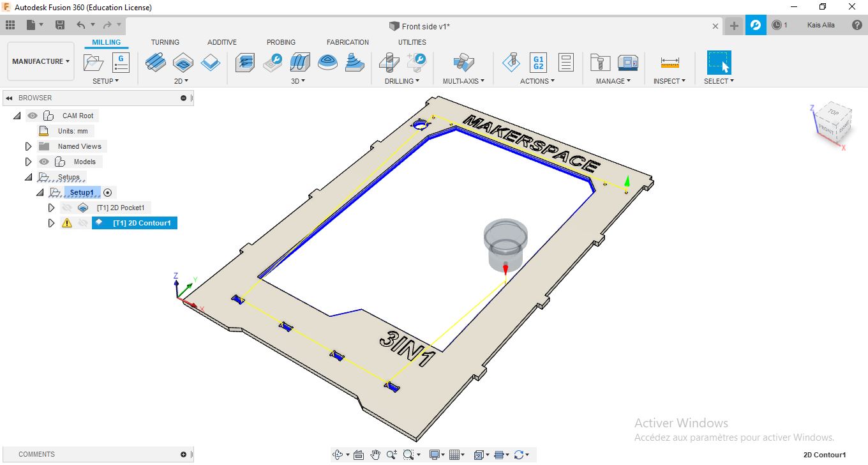This screenshot has height=465, width=868.
Task: Generate the Setup Sheet
Action: (565, 63)
